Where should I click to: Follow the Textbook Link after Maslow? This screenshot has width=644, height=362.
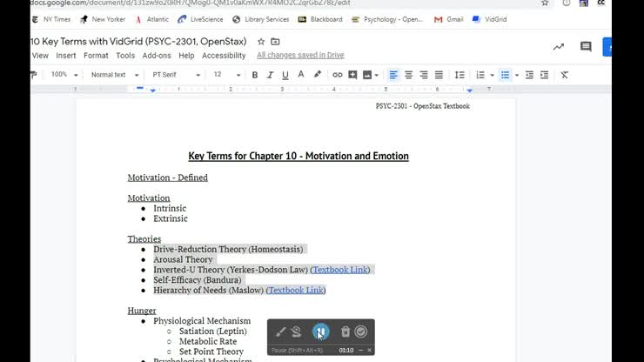(x=296, y=290)
